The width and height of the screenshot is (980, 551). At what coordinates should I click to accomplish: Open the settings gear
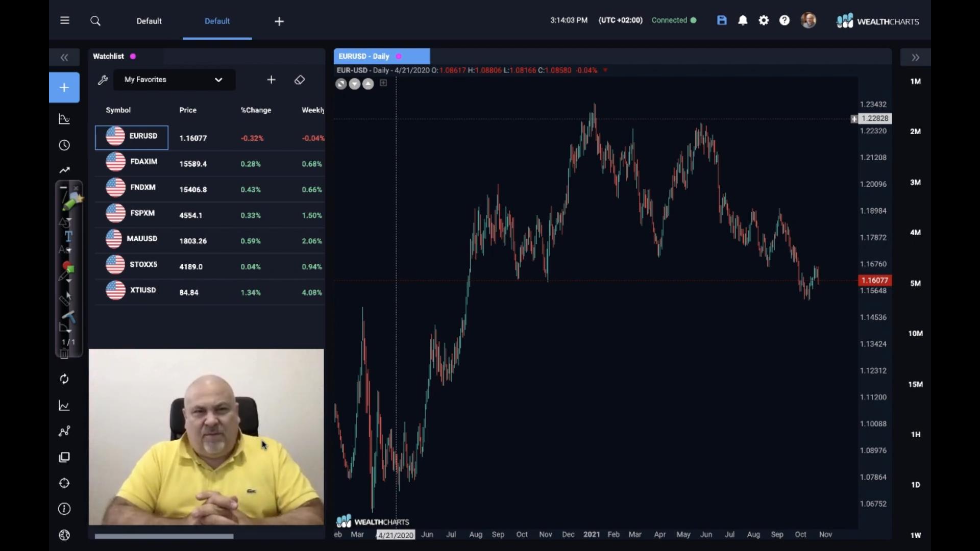click(x=764, y=20)
